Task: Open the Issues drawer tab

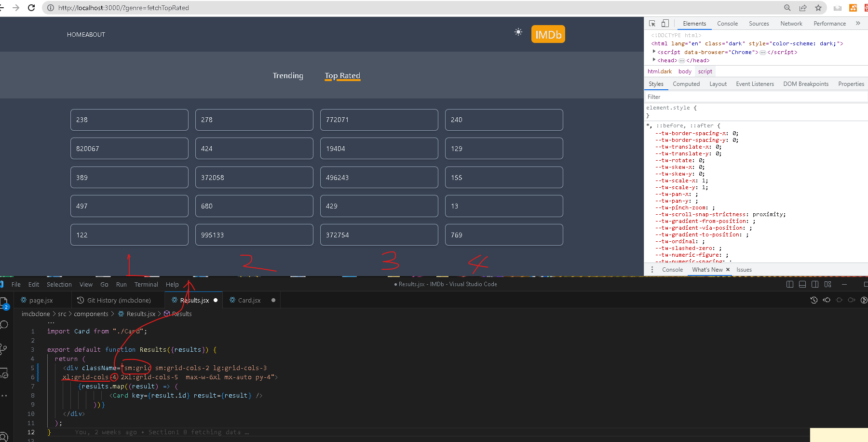Action: [x=744, y=270]
